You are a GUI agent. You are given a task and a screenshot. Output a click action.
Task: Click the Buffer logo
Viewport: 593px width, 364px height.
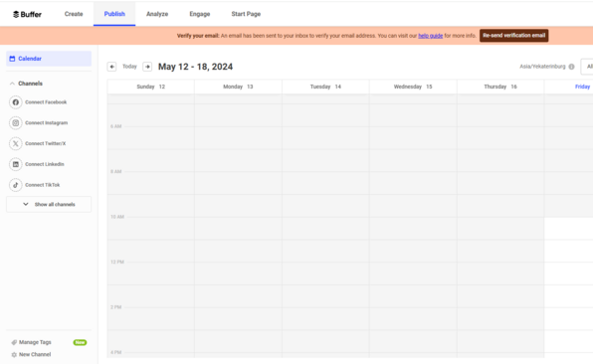pos(27,14)
